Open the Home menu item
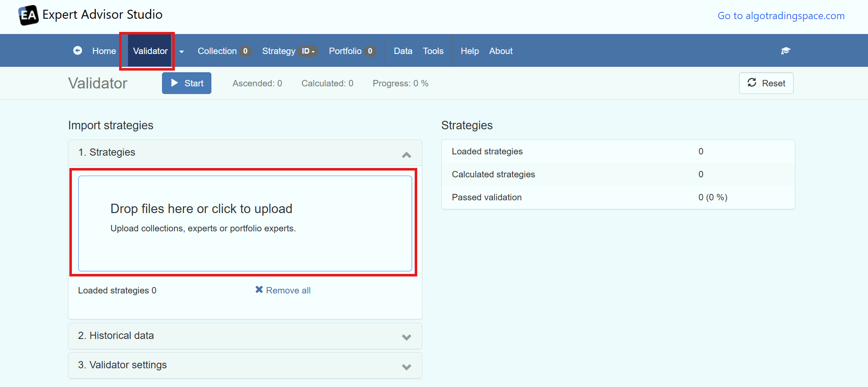Viewport: 868px width, 387px height. (x=104, y=51)
